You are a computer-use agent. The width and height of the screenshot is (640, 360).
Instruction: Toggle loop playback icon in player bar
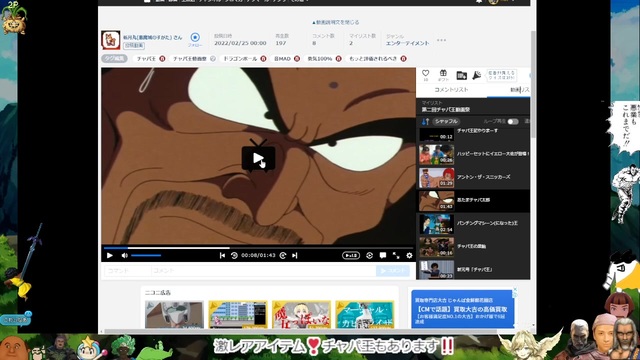[x=369, y=256]
